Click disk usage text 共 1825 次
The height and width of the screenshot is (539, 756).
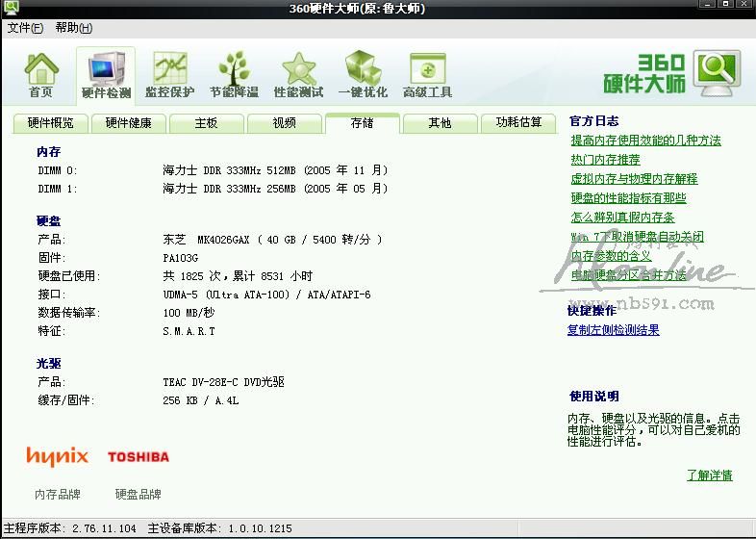(x=238, y=276)
